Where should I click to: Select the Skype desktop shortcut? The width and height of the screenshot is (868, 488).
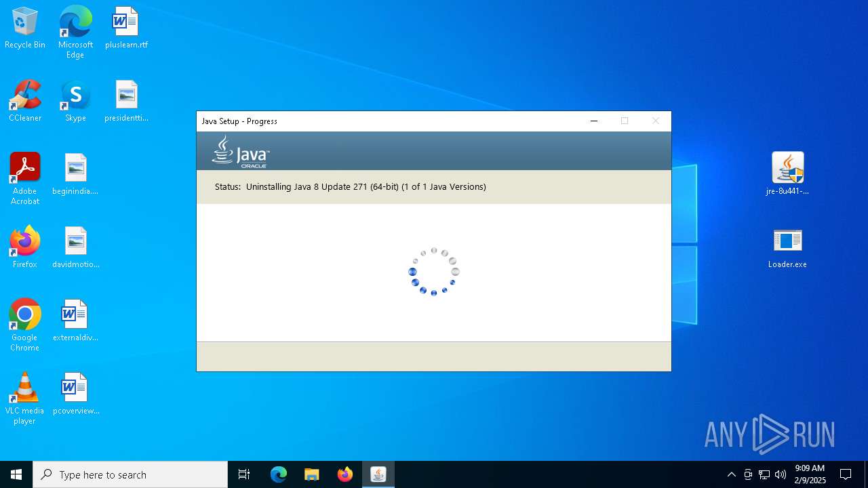coord(75,101)
